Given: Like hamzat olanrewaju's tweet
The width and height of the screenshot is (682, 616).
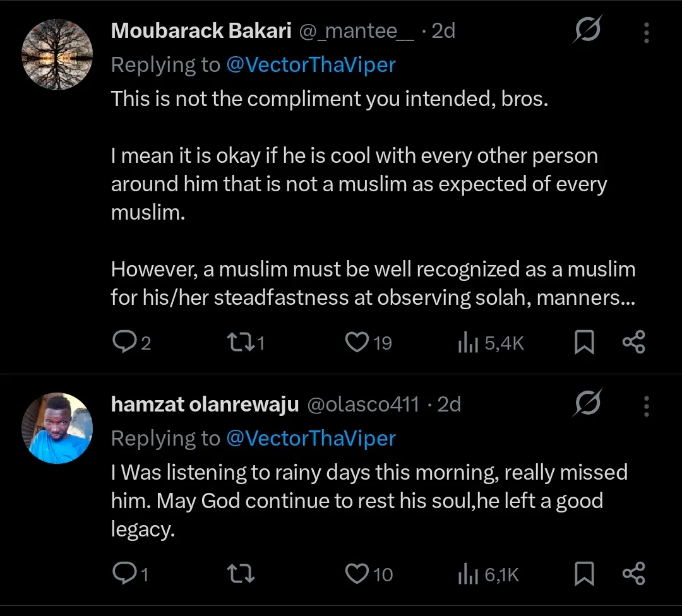Looking at the screenshot, I should click(x=357, y=574).
